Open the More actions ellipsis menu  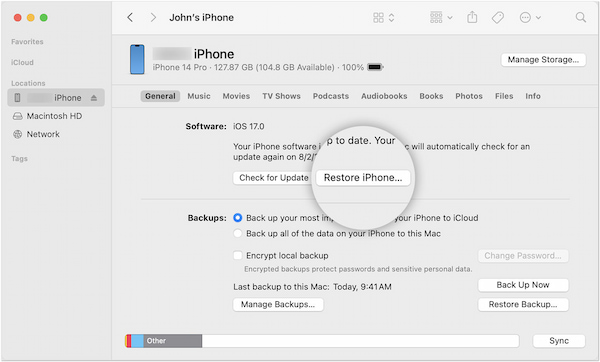pos(530,18)
